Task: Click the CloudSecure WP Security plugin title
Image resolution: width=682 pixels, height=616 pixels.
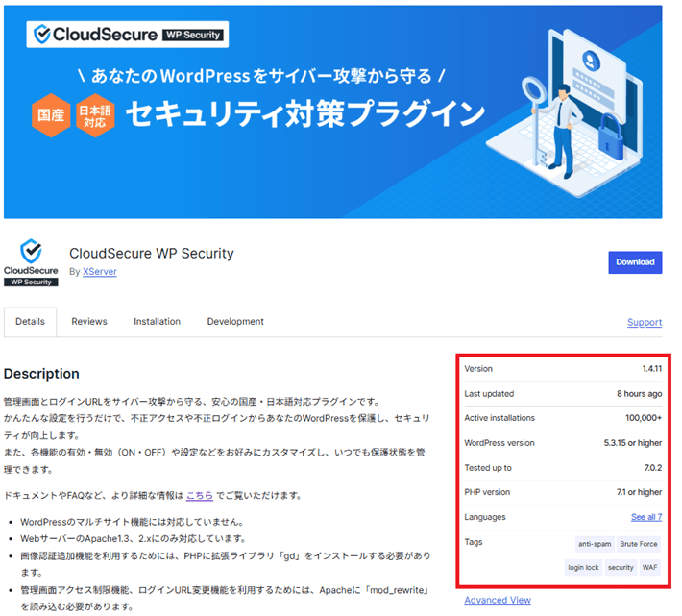Action: [x=152, y=253]
